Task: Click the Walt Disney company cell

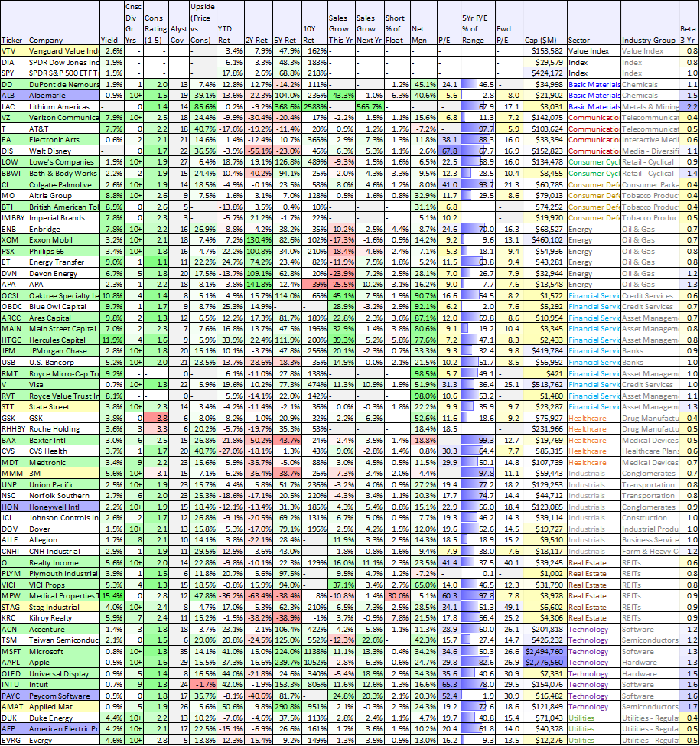Action: click(x=63, y=151)
